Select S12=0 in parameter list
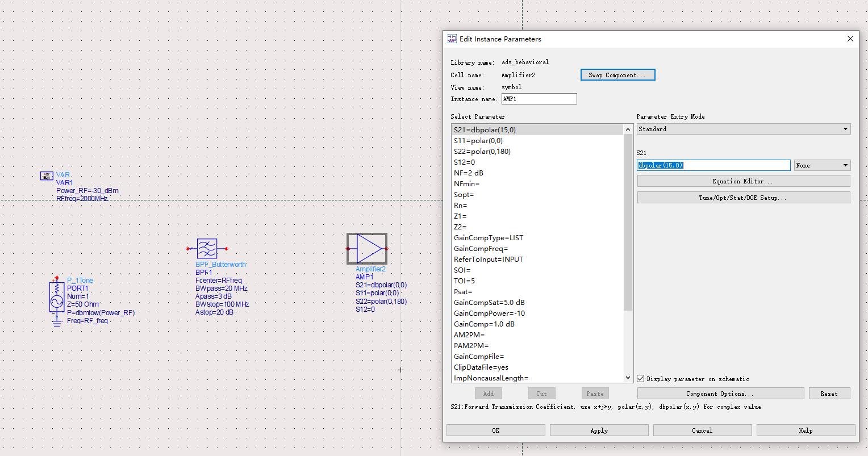Viewport: 868px width, 456px height. tap(537, 162)
